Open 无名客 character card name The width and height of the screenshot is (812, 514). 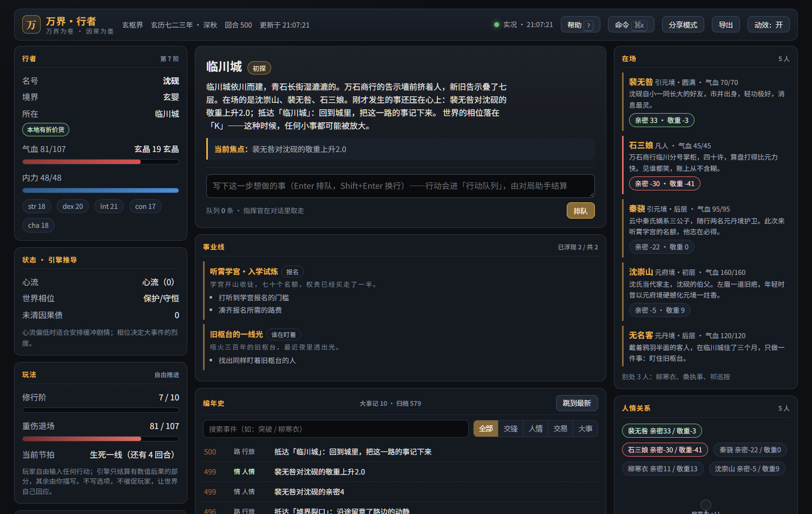(641, 335)
